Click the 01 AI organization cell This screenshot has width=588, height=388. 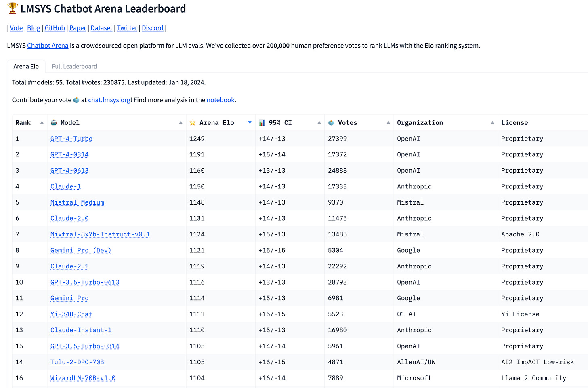pos(407,314)
